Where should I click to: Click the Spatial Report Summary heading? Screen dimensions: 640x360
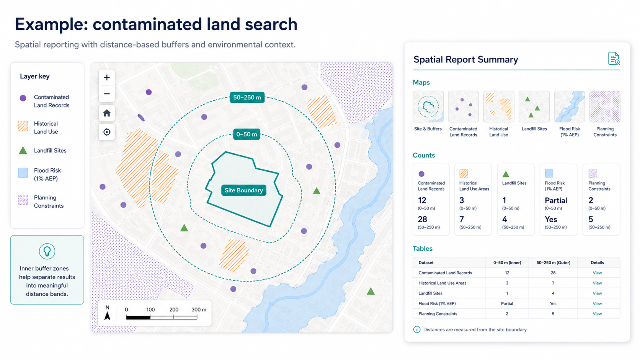coord(465,60)
